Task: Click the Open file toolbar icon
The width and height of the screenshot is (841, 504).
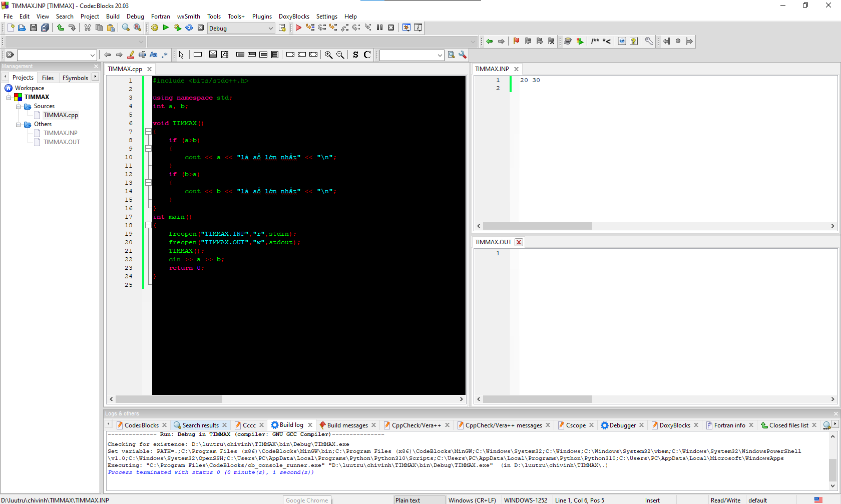Action: tap(22, 28)
